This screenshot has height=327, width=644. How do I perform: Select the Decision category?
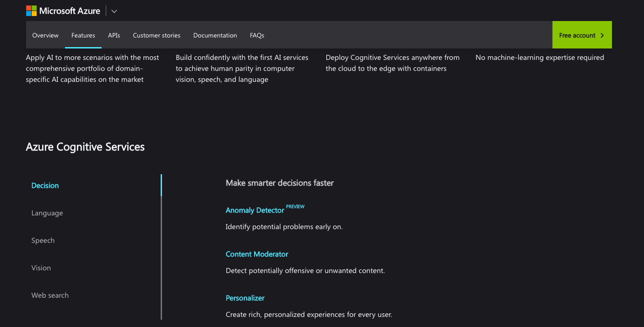(45, 186)
